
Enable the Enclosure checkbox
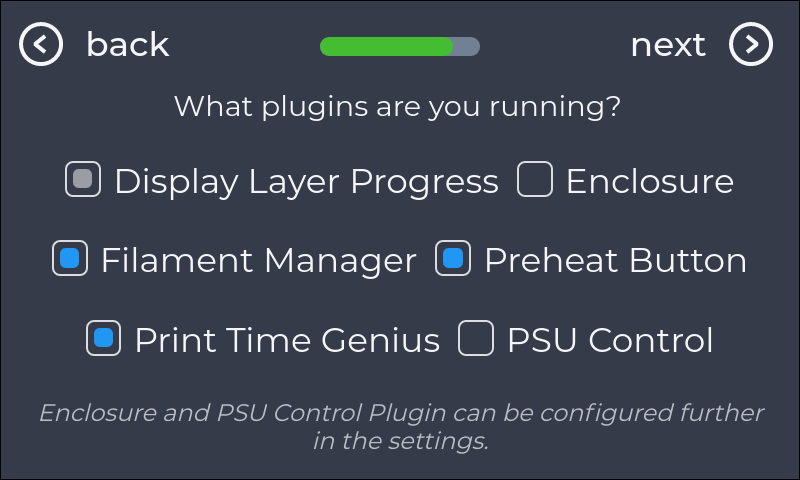535,180
